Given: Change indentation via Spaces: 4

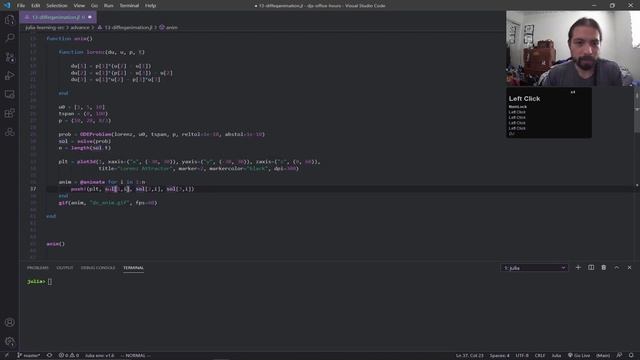Looking at the screenshot, I should pyautogui.click(x=499, y=356).
